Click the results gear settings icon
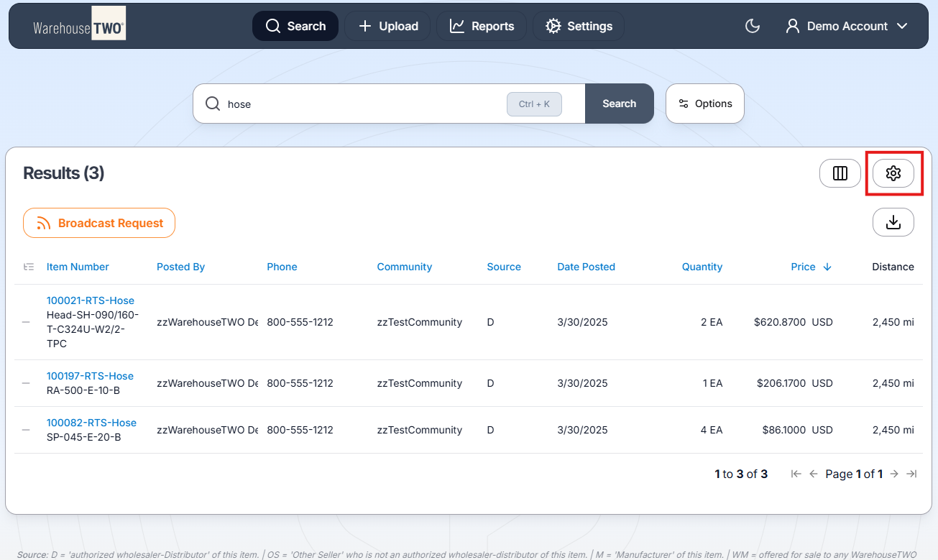This screenshot has width=938, height=560. 893,173
